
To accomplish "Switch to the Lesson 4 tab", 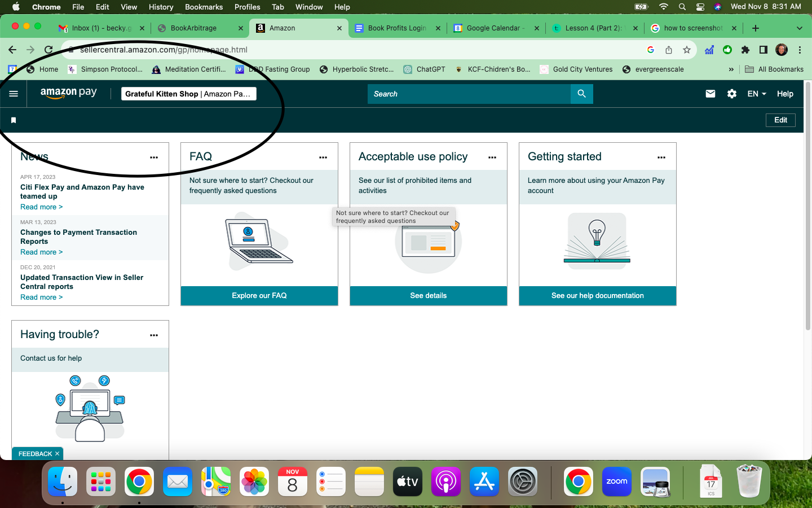I will pos(595,28).
